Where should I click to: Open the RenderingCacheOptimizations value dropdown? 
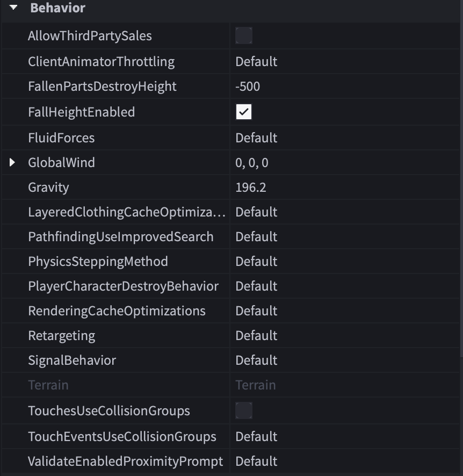click(x=256, y=311)
